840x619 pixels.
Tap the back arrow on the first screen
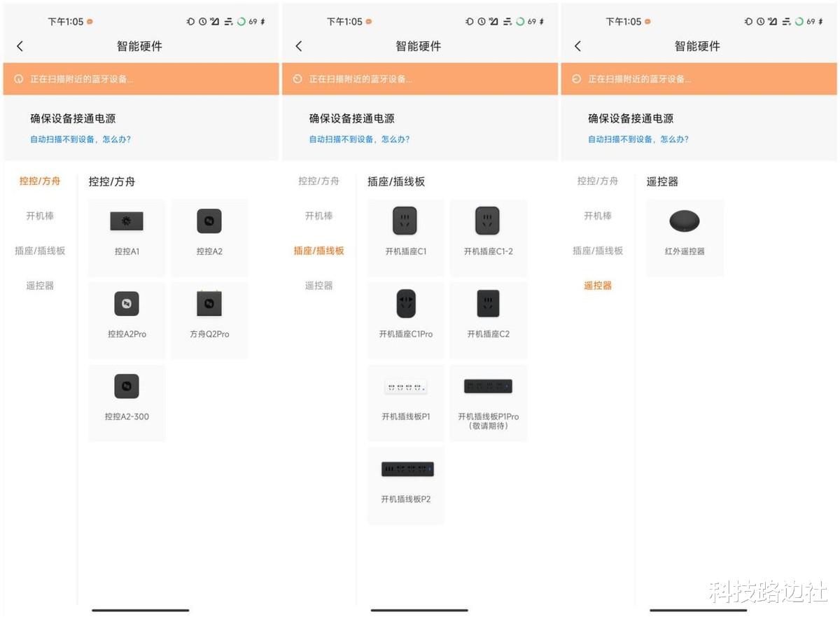[20, 46]
